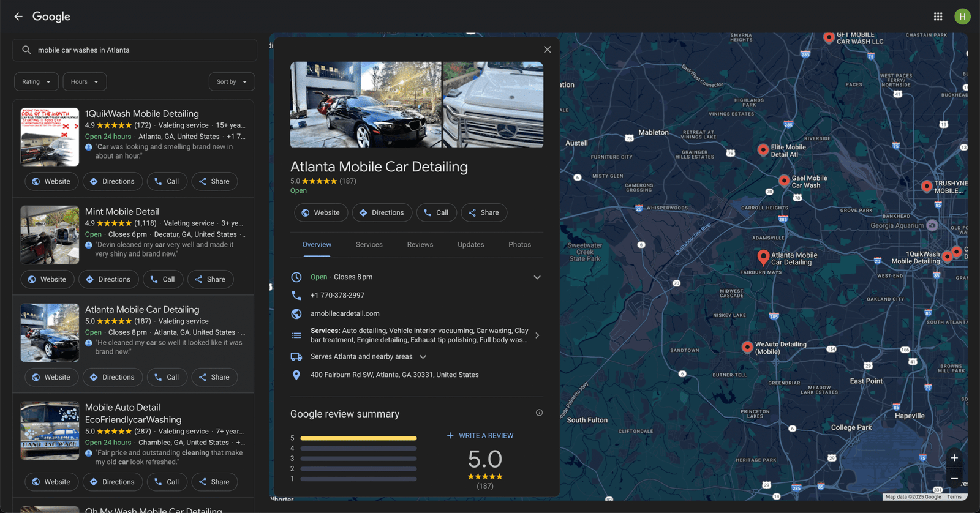Get Directions to Mint Mobile Detail

tap(108, 279)
